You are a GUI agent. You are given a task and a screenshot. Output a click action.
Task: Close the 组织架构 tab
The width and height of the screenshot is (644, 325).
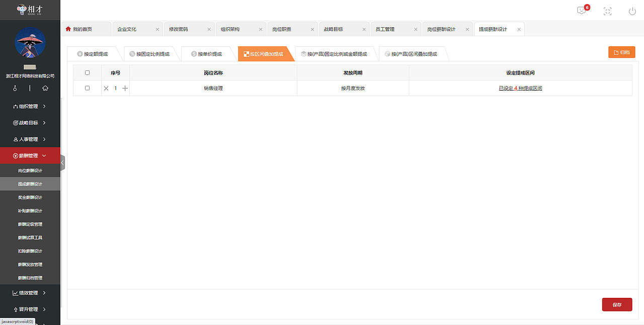click(x=261, y=29)
